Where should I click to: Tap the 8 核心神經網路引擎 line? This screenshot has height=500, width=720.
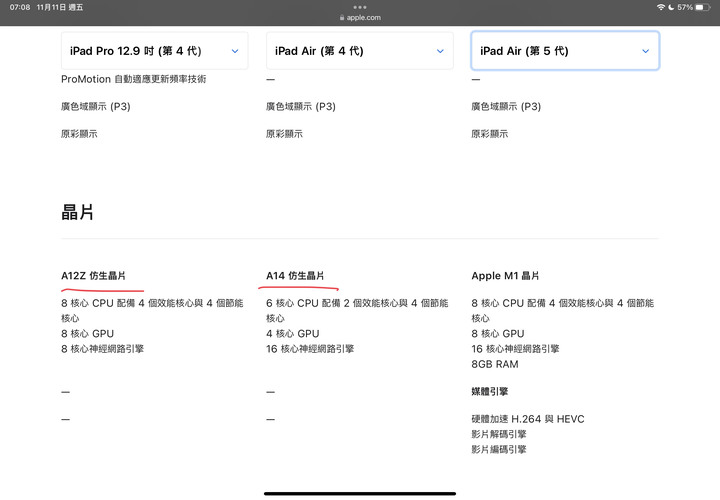(x=102, y=349)
